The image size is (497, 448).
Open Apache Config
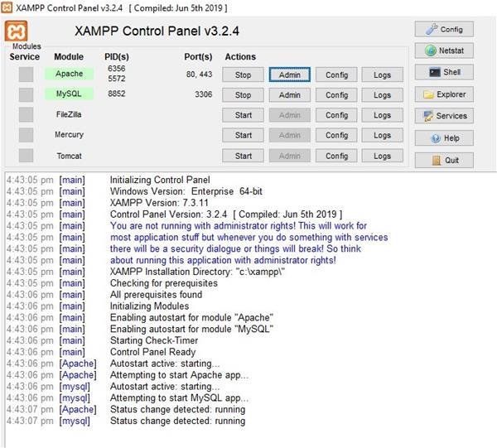(x=336, y=75)
